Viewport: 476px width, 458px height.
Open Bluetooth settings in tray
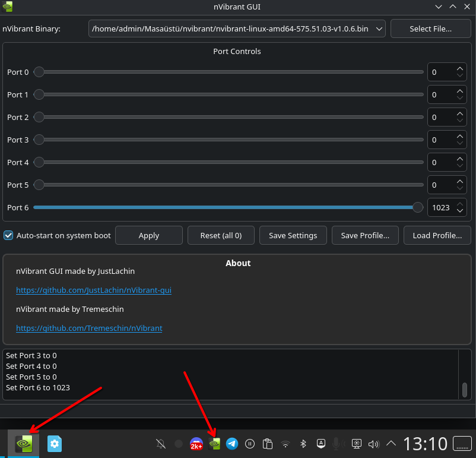click(x=303, y=444)
